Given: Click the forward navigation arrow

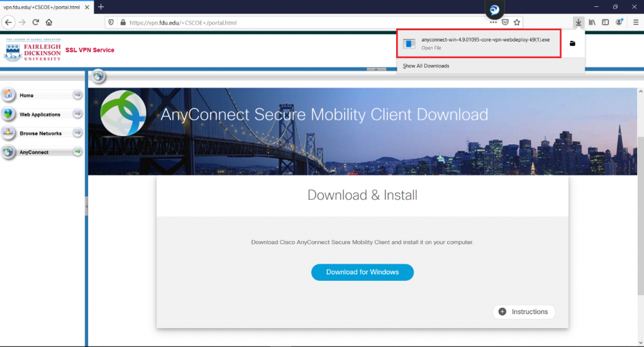Looking at the screenshot, I should pyautogui.click(x=22, y=22).
